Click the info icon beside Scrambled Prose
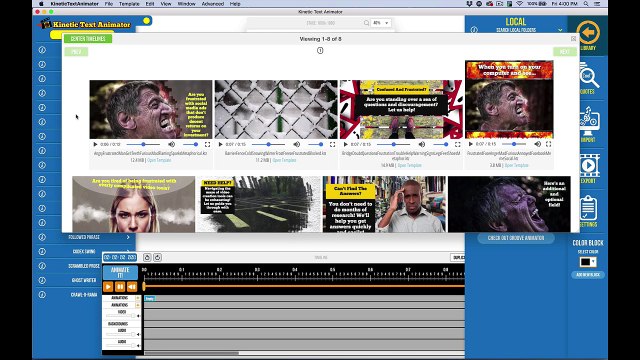Image resolution: width=640 pixels, height=360 pixels. pyautogui.click(x=42, y=266)
